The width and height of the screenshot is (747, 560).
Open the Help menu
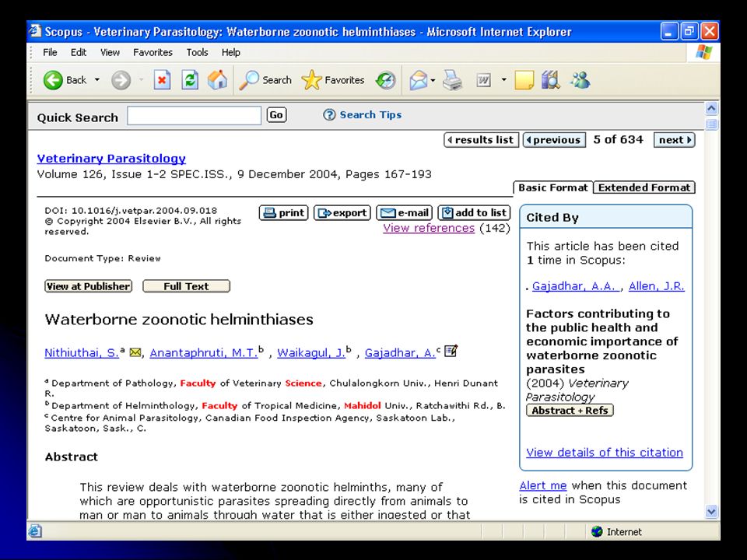[x=231, y=52]
